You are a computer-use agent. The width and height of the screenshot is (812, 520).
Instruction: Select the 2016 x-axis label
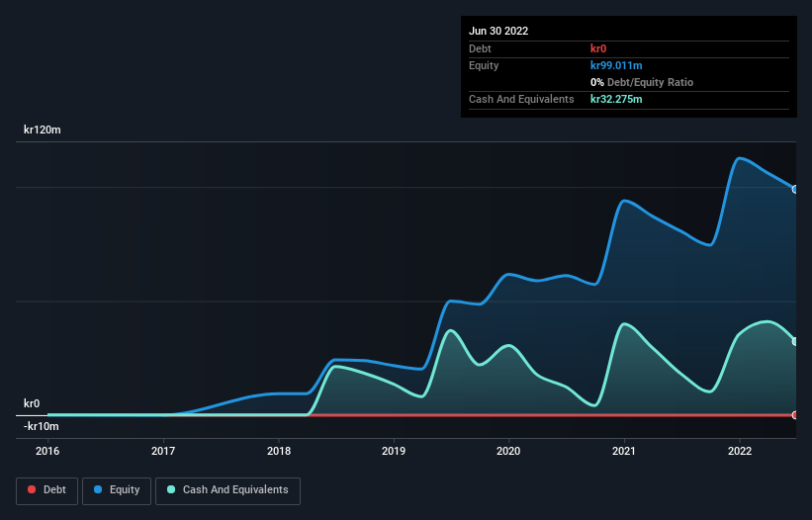[47, 451]
